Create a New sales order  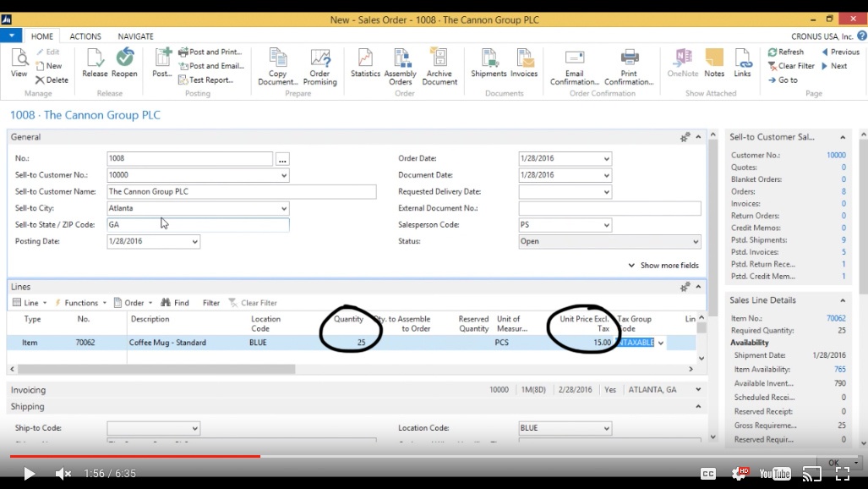(49, 66)
